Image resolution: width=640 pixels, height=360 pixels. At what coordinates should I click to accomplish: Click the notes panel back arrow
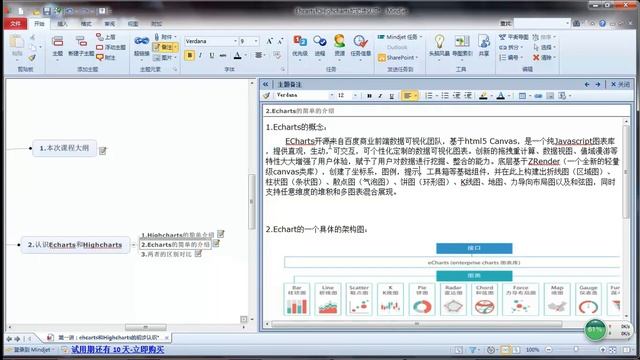587,84
